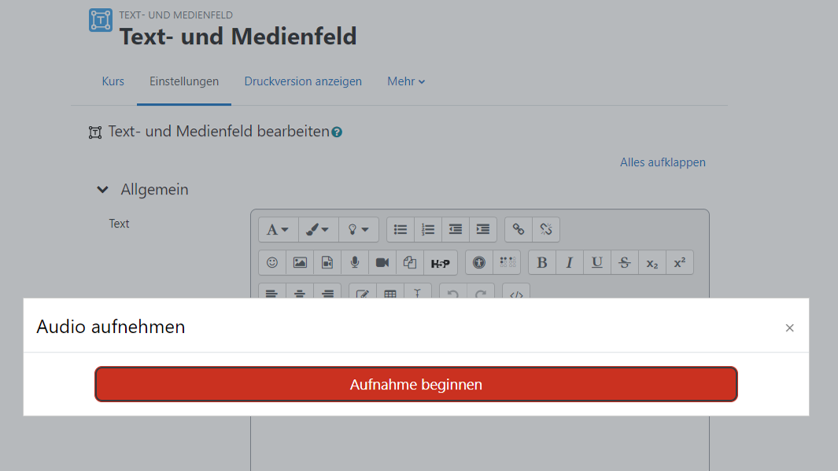Image resolution: width=838 pixels, height=471 pixels.
Task: Click the red Aufnahme beginnen button
Action: pos(416,384)
